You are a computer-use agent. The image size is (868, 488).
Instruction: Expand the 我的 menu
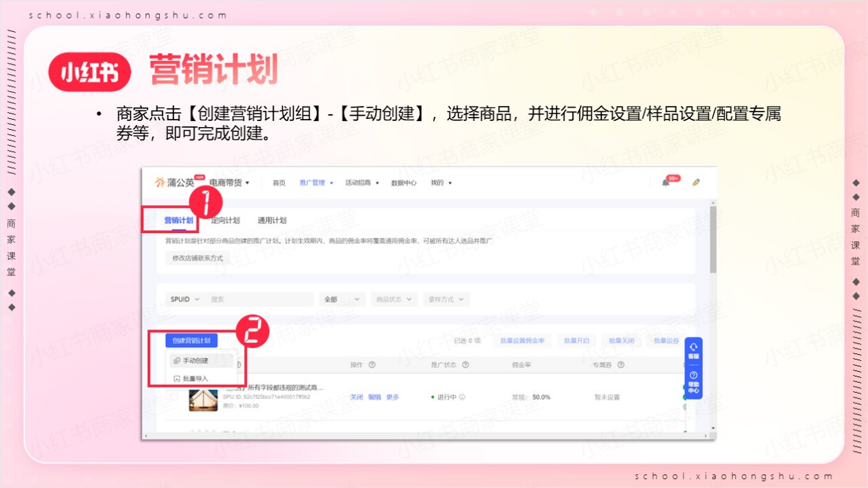pyautogui.click(x=441, y=182)
